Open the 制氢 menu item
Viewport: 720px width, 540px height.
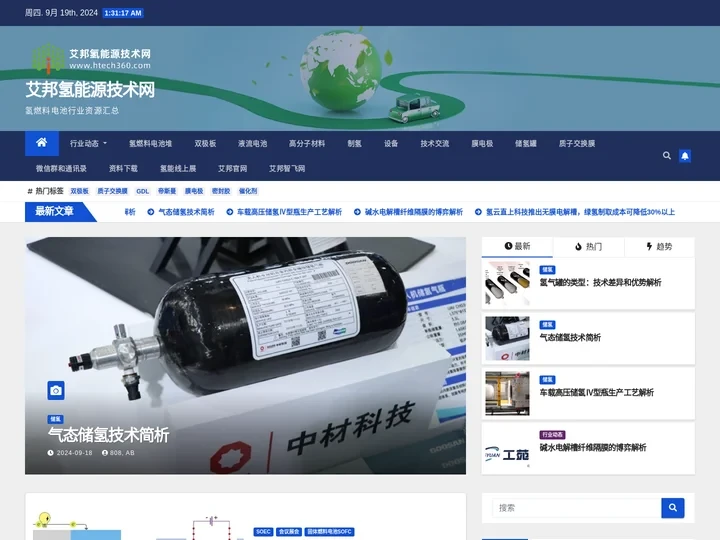pyautogui.click(x=354, y=144)
